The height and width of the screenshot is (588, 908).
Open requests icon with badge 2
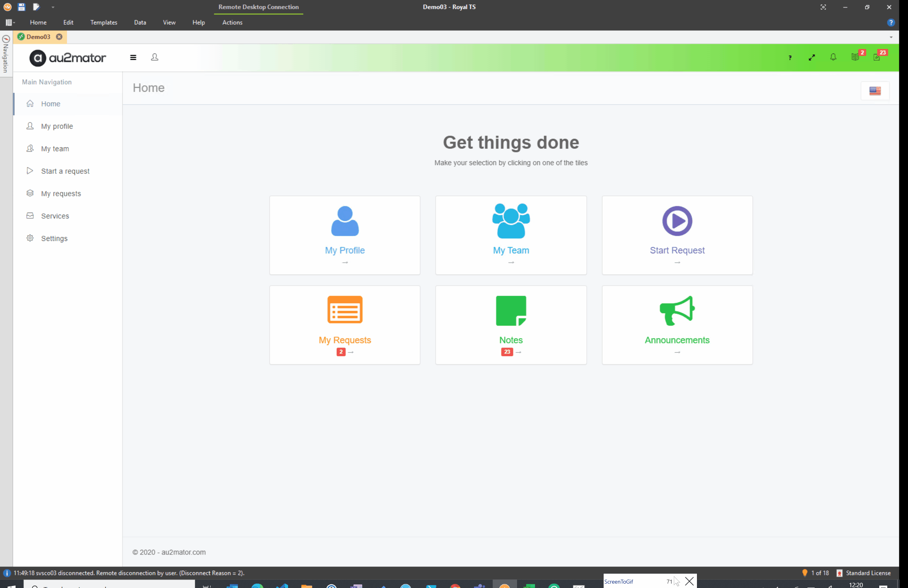[x=855, y=57]
